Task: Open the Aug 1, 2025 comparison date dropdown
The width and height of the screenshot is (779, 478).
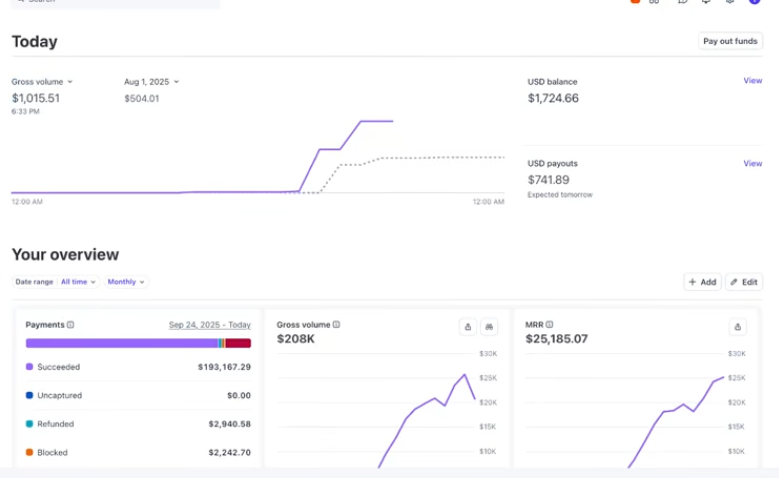Action: 152,81
